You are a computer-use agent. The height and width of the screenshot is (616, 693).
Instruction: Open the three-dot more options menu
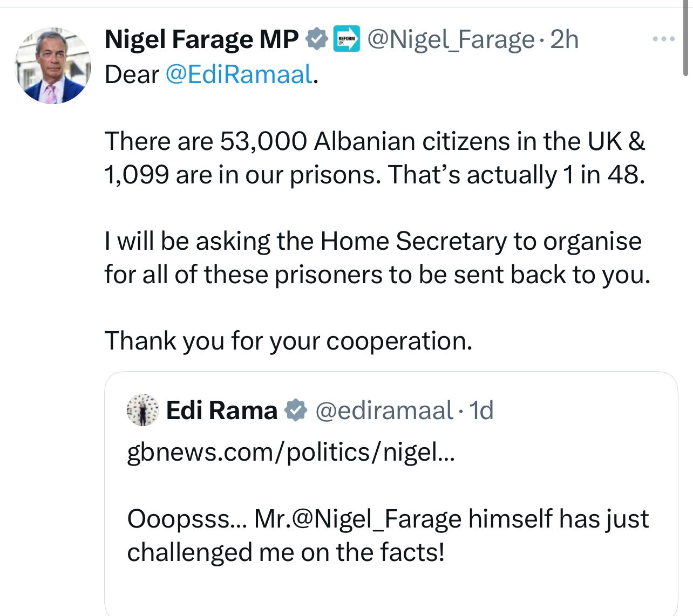pyautogui.click(x=663, y=39)
